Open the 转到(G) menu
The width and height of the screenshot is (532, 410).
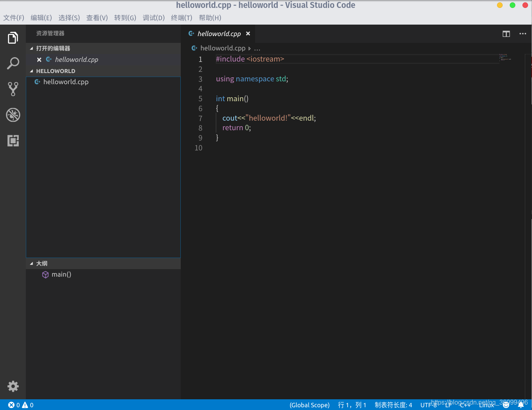coord(125,18)
